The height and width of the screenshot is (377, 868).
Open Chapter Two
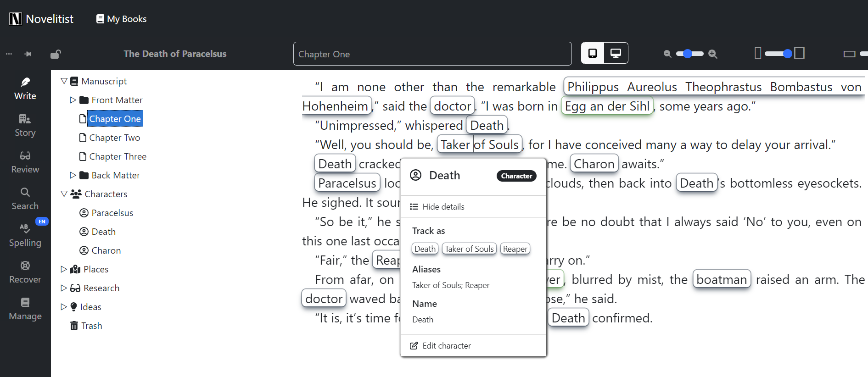(x=110, y=138)
